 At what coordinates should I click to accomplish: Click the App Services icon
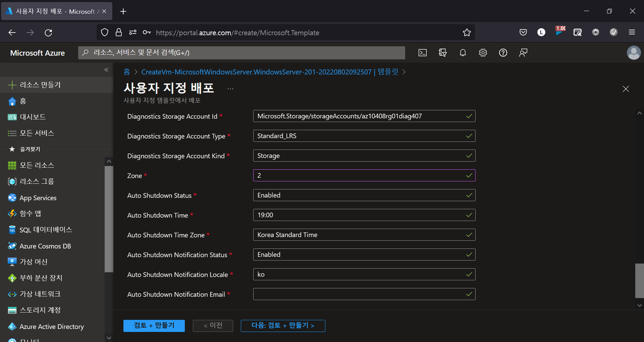[x=12, y=198]
